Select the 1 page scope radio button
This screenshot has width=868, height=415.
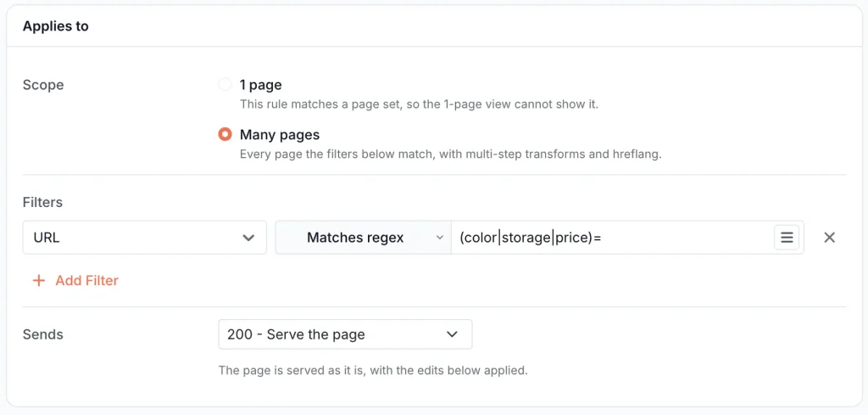(225, 85)
